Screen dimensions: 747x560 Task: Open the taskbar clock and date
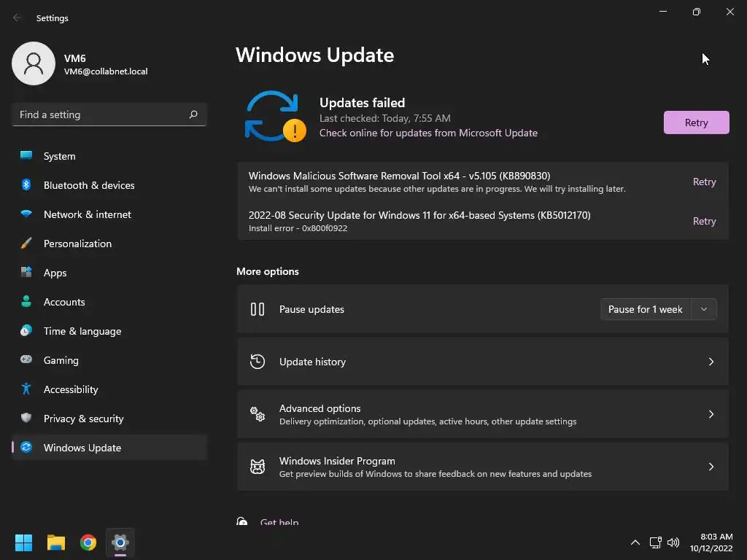pos(711,542)
